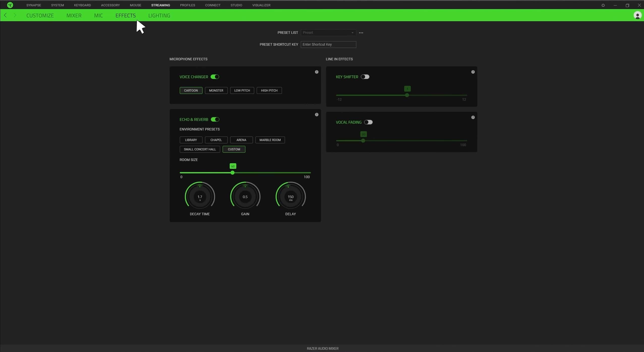Turn off Echo & Reverb toggle
The height and width of the screenshot is (352, 644).
(215, 119)
